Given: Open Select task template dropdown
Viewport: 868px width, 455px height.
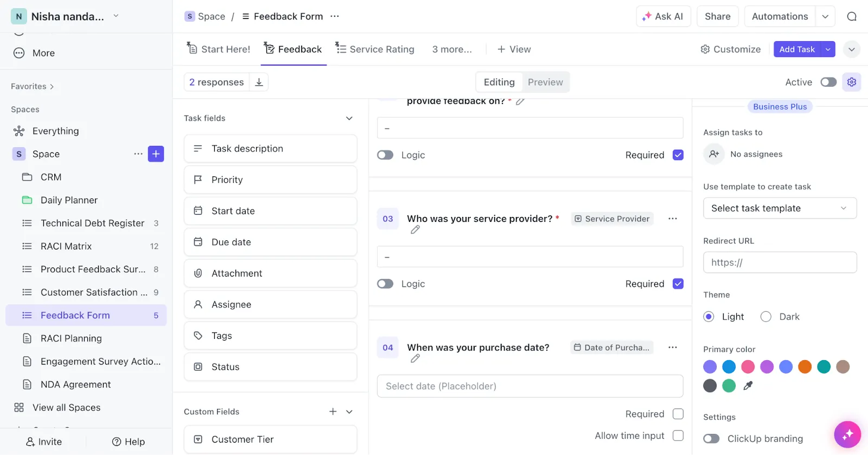Looking at the screenshot, I should [780, 208].
